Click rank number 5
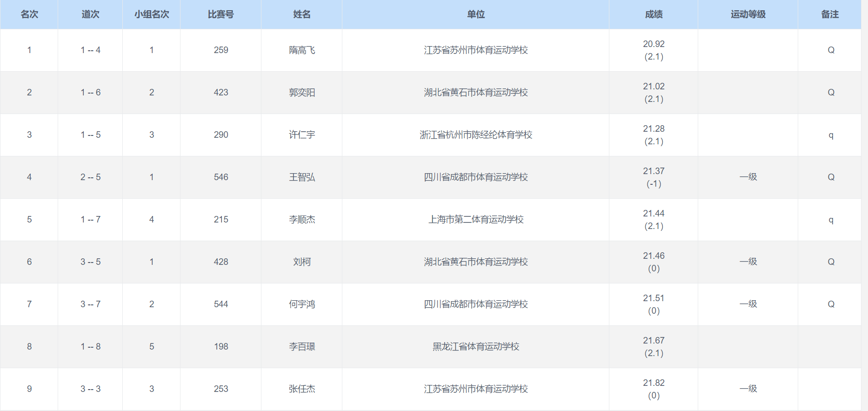868x411 pixels. (29, 220)
